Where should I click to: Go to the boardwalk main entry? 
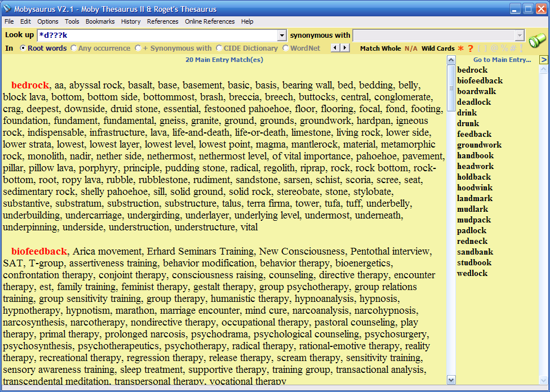point(476,91)
